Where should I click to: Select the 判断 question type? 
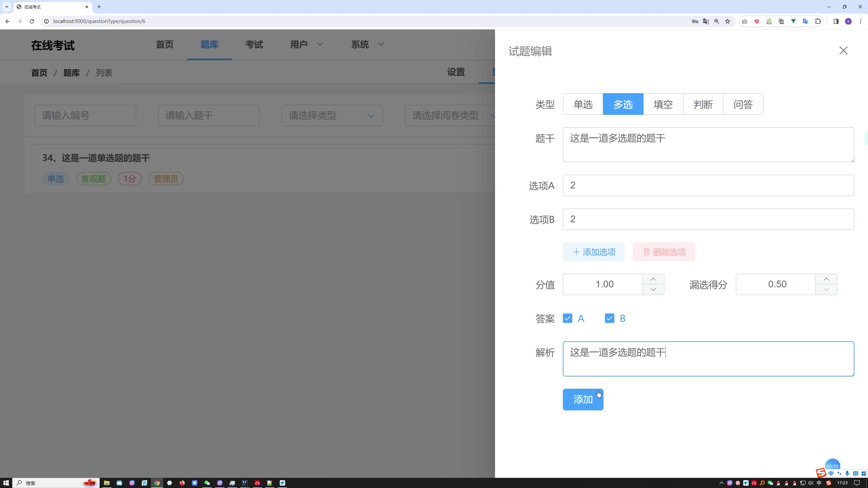[703, 104]
